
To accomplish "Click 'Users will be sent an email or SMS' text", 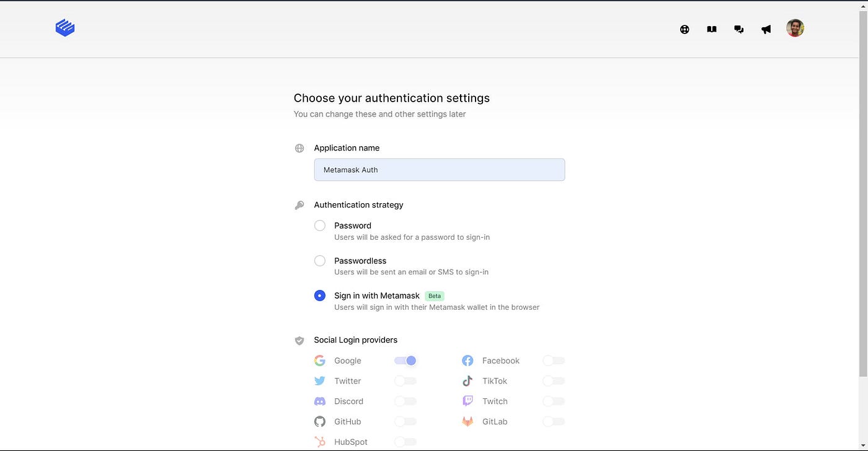I will click(412, 272).
